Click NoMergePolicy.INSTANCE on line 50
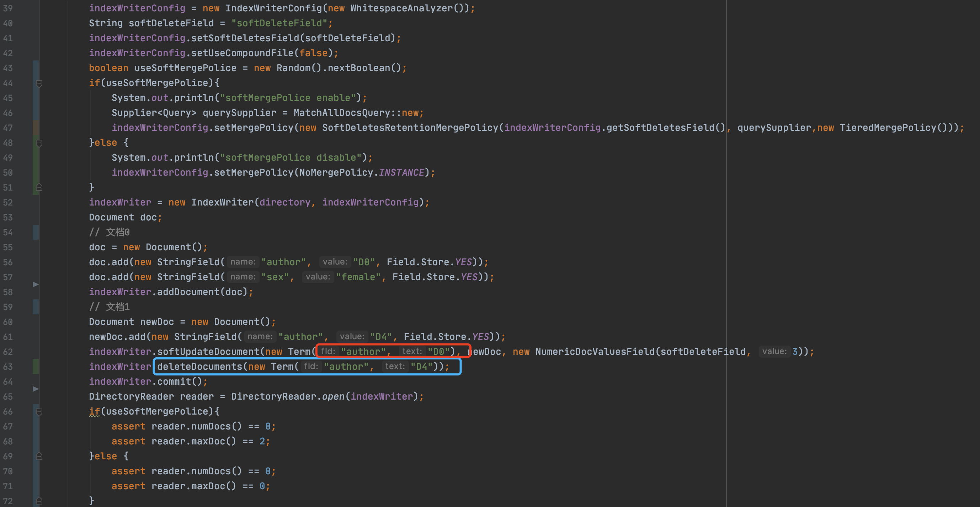The image size is (980, 507). pyautogui.click(x=361, y=173)
